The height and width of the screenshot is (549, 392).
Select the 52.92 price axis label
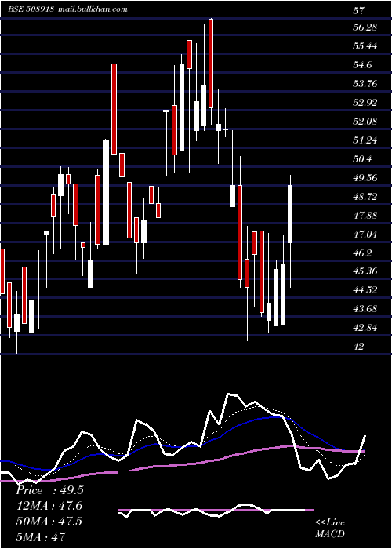click(x=365, y=103)
